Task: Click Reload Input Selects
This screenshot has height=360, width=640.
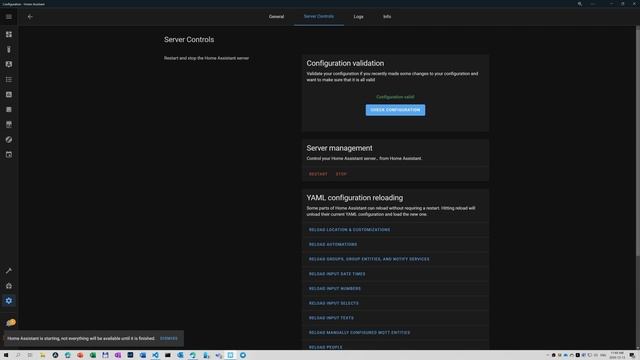Action: click(x=333, y=303)
